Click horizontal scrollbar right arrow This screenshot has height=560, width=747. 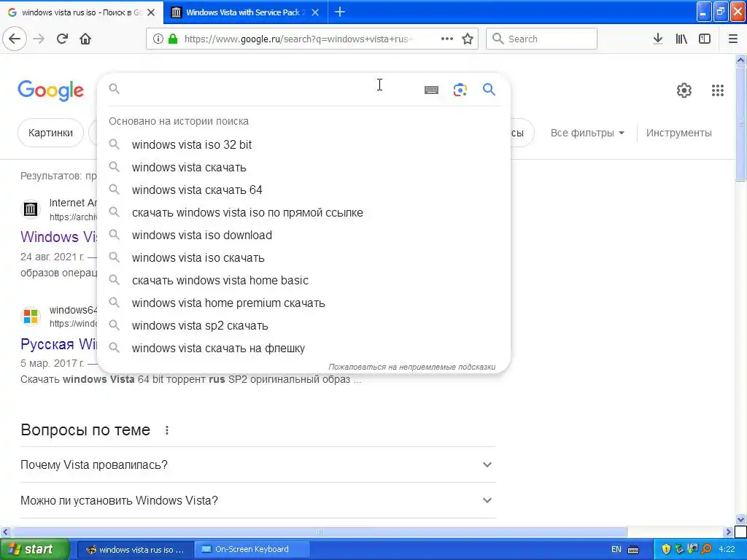[728, 532]
